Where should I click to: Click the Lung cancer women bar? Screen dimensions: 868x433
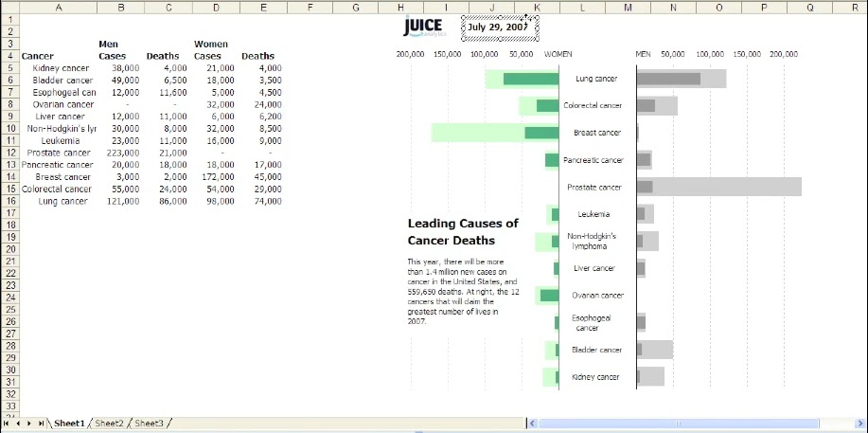pos(522,79)
